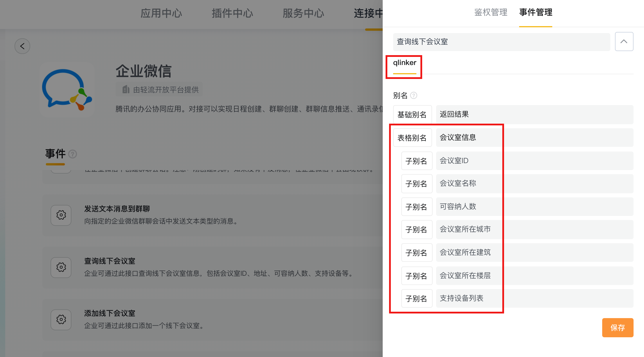
Task: Click 子别名 label beside 可容纳人数
Action: [x=417, y=207]
